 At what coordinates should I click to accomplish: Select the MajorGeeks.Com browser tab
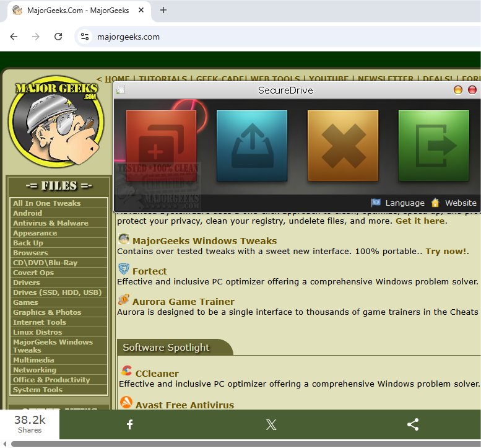pyautogui.click(x=78, y=11)
